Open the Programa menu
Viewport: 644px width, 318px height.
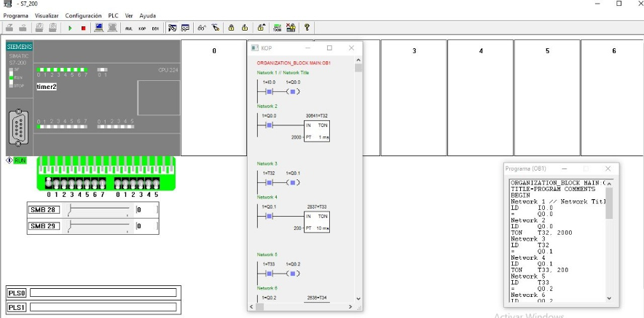16,15
